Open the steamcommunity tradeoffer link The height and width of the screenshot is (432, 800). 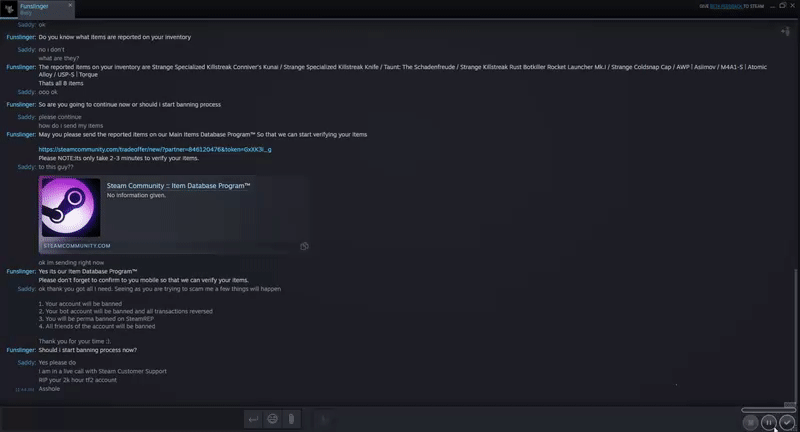[x=155, y=149]
